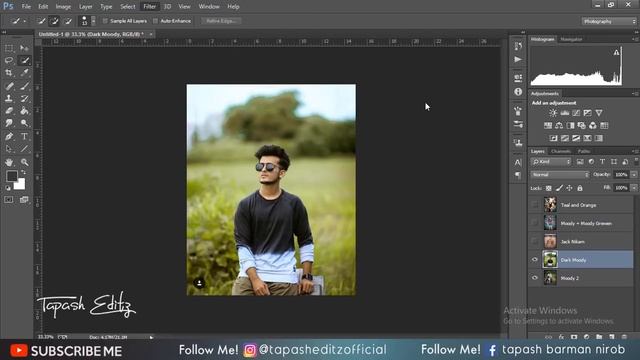Toggle lock transparent pixels
Viewport: 640px width, 360px height.
[x=549, y=188]
